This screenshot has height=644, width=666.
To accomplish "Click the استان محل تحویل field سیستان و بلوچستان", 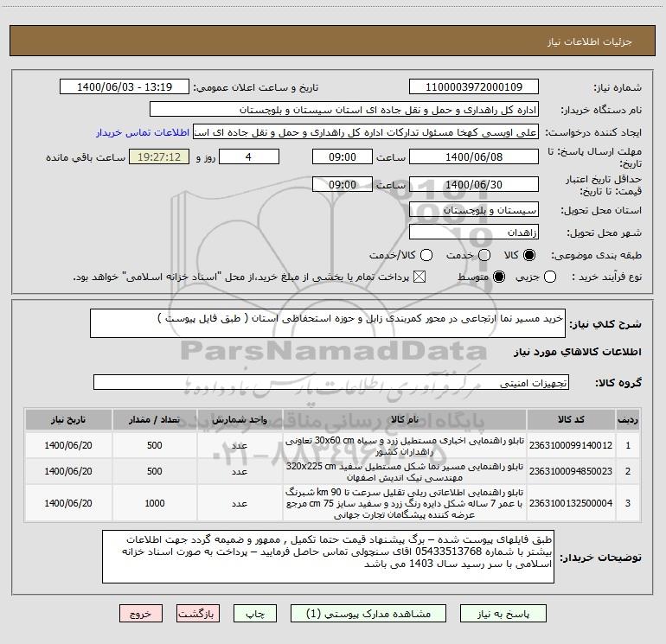I will point(474,209).
